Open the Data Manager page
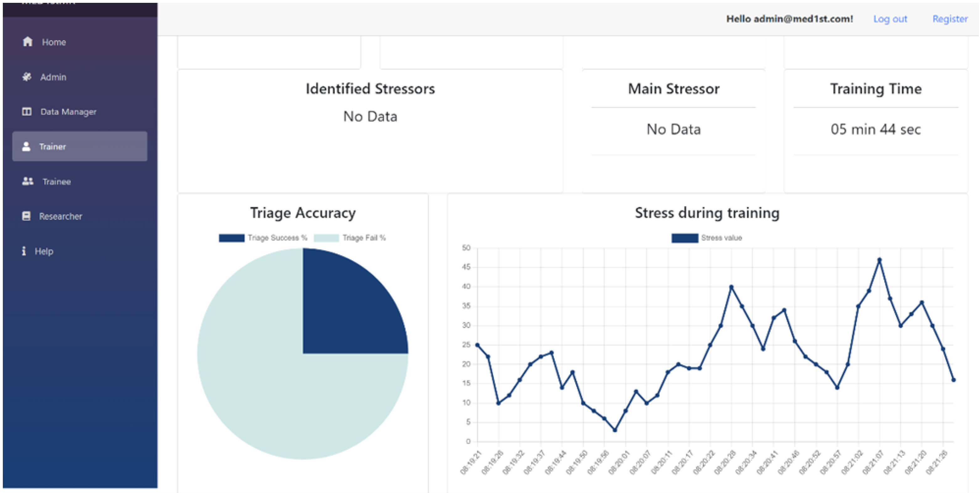This screenshot has width=980, height=493. (x=68, y=111)
